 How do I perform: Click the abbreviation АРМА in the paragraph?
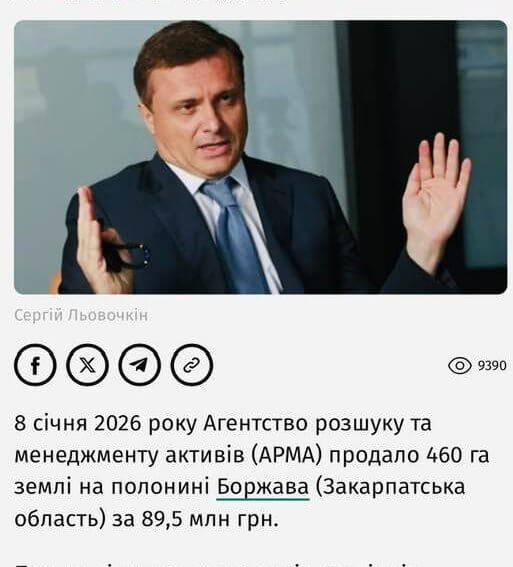(286, 455)
